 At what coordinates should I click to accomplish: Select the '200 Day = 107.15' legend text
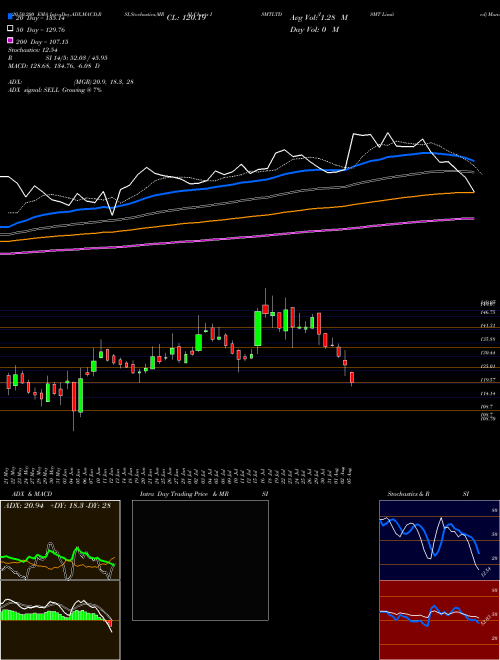click(x=42, y=42)
